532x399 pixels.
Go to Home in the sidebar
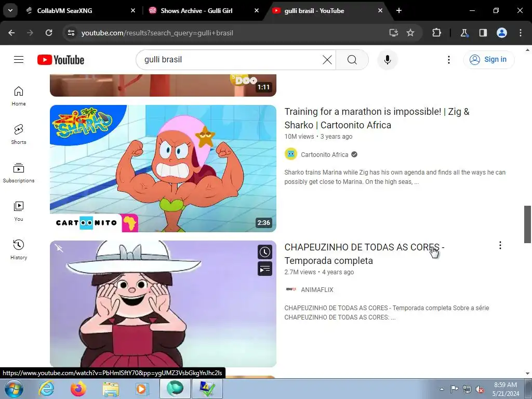pos(19,96)
